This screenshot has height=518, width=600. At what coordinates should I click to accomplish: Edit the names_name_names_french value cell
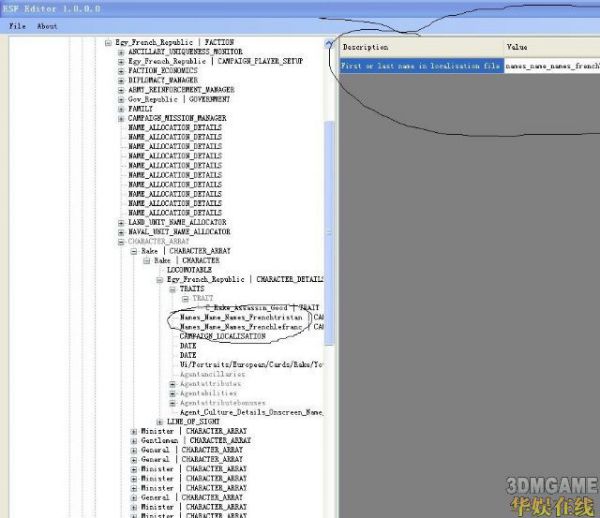point(551,65)
